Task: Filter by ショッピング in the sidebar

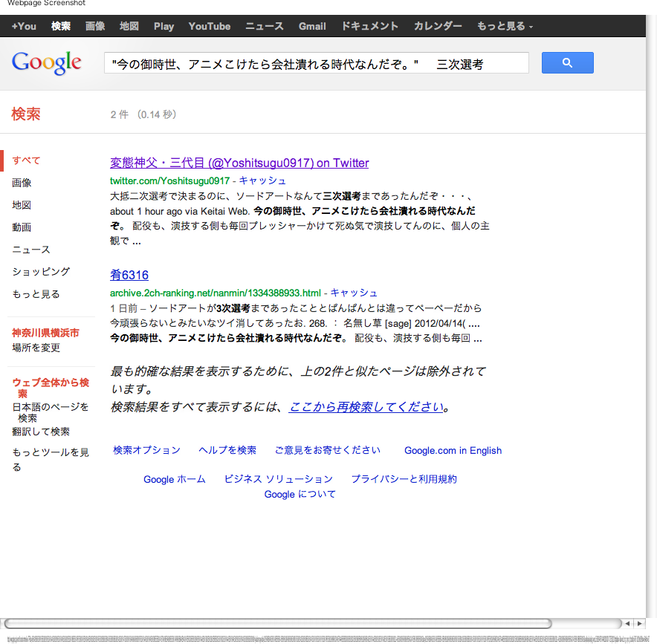Action: pyautogui.click(x=41, y=272)
